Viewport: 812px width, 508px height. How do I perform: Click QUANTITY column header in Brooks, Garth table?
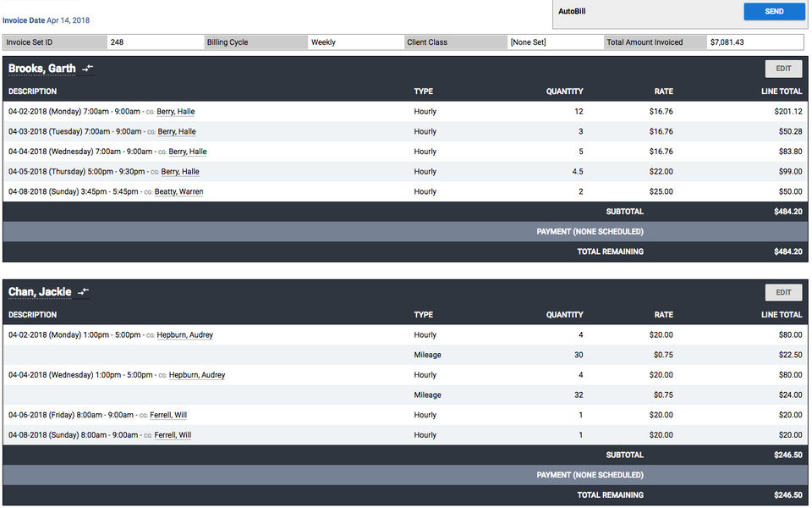click(564, 91)
